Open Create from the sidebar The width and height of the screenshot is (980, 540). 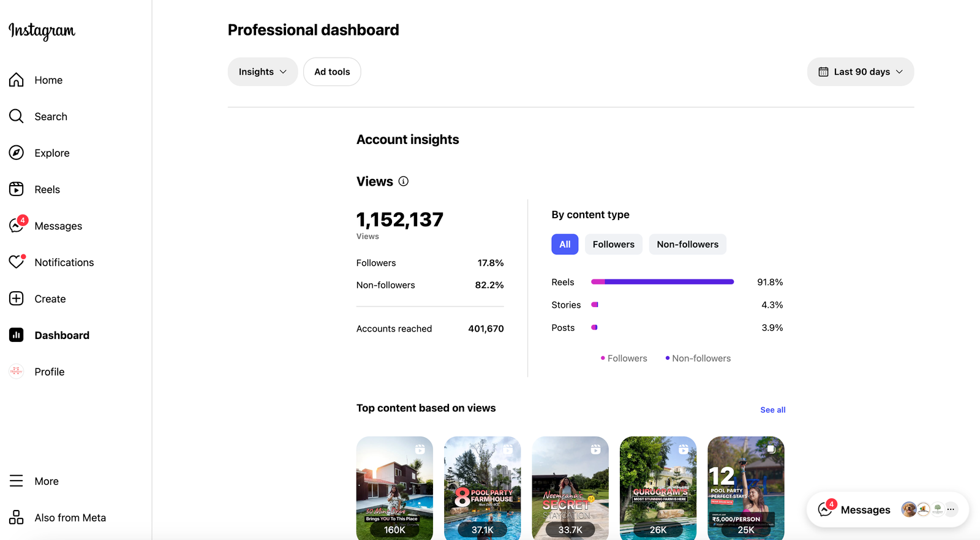tap(50, 299)
